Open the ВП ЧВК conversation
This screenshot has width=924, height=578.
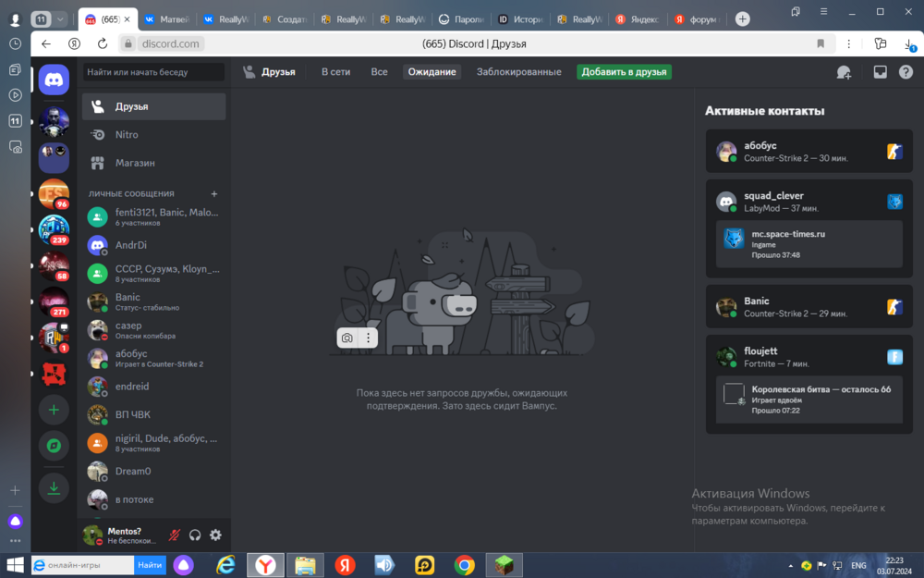coord(153,414)
